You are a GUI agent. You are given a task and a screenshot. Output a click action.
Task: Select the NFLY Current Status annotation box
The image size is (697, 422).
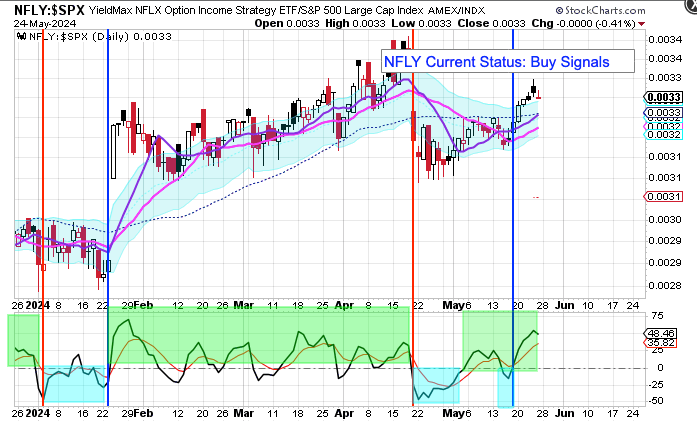(x=510, y=62)
